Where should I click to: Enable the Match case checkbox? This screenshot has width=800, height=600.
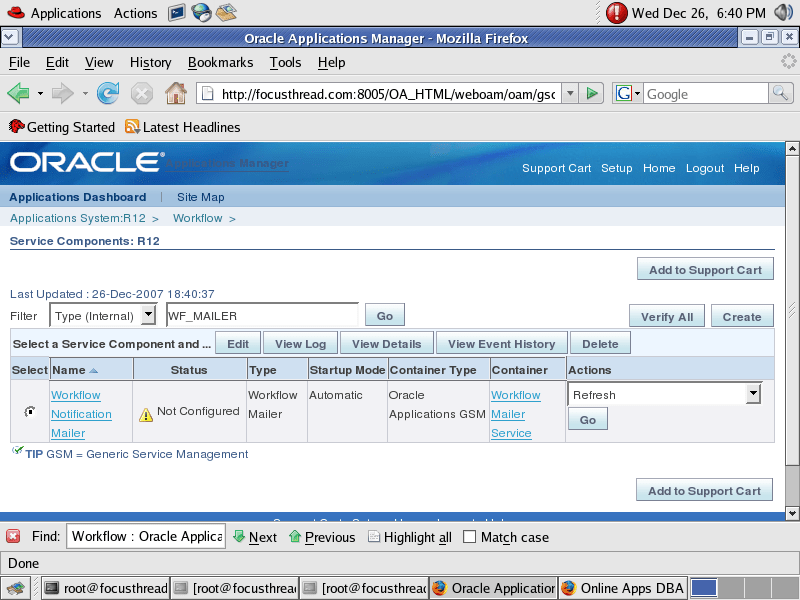pyautogui.click(x=468, y=537)
